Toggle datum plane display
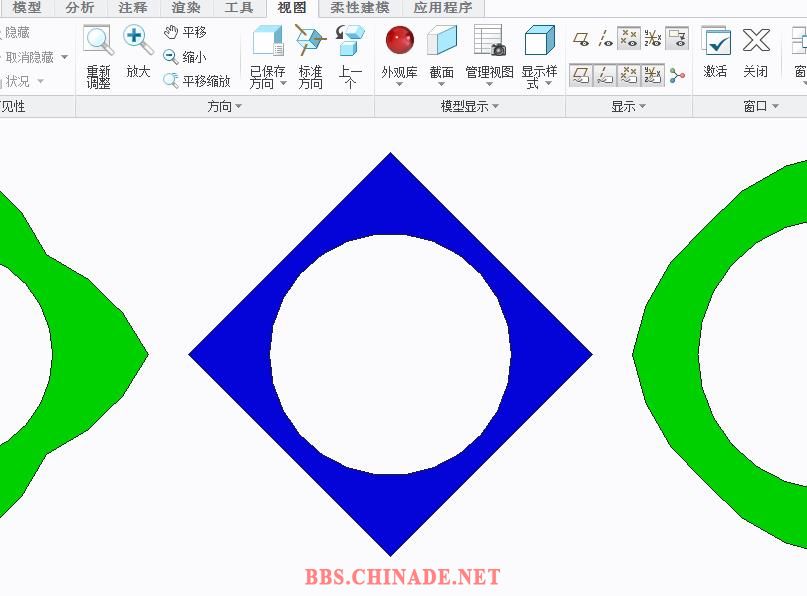Image resolution: width=807 pixels, height=596 pixels. 581,39
